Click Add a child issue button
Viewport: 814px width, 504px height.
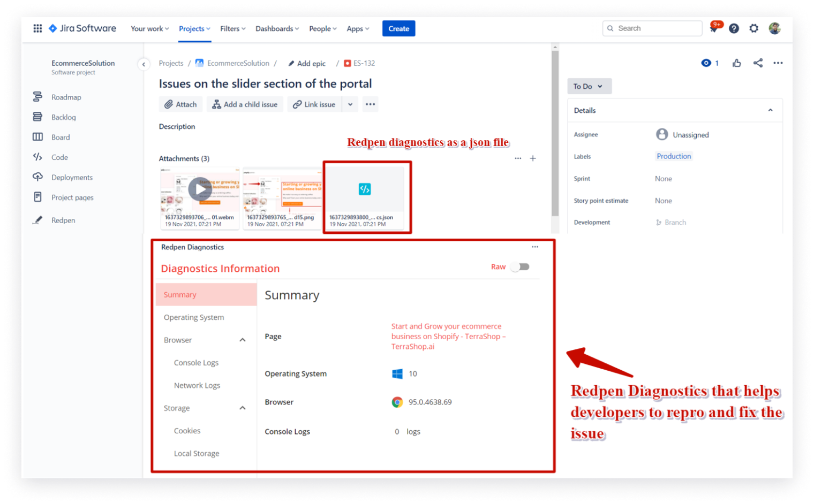coord(245,104)
